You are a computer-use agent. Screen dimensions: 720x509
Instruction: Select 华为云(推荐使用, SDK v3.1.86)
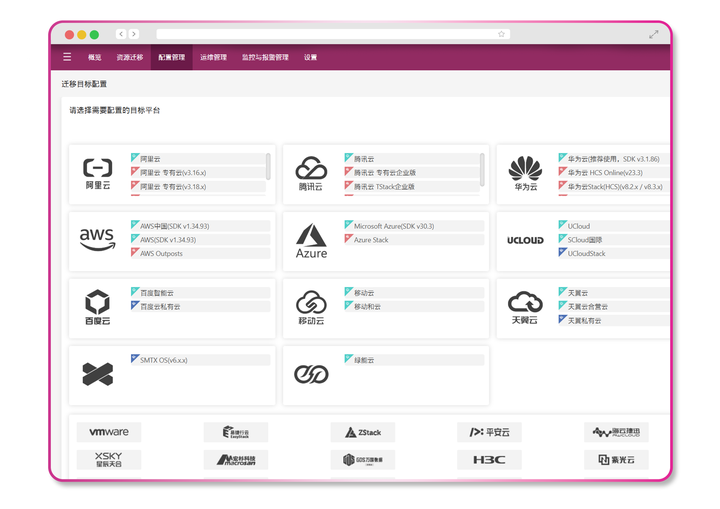tap(613, 158)
